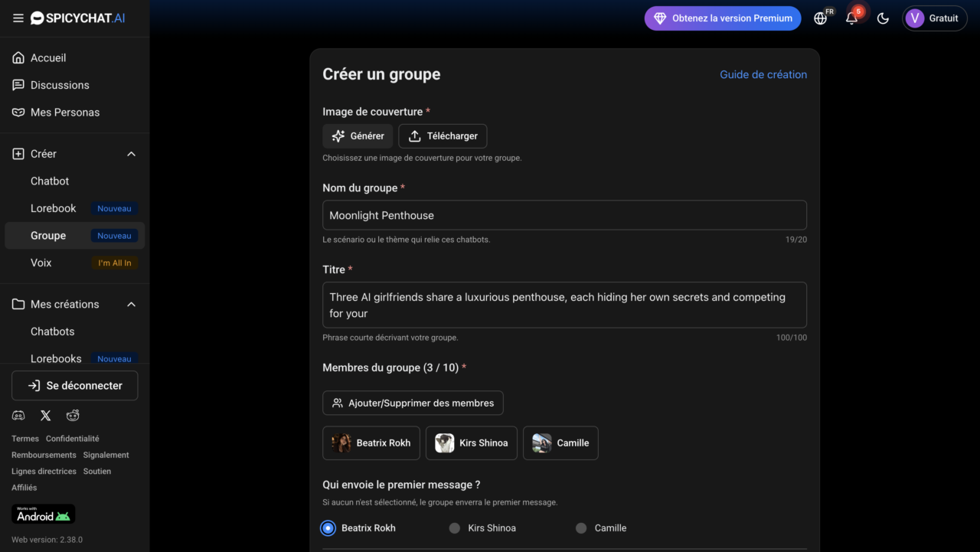Open Affiliés footer link
The image size is (980, 552).
click(x=24, y=488)
